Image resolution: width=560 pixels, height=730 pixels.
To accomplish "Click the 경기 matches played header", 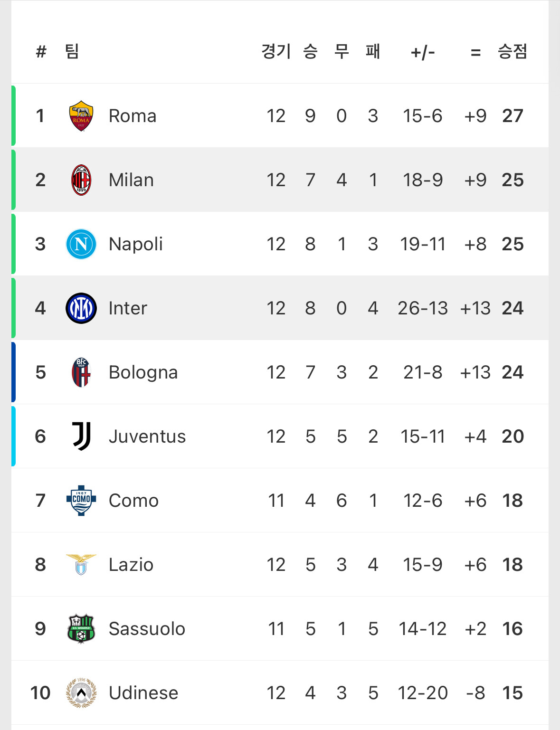I will (276, 51).
